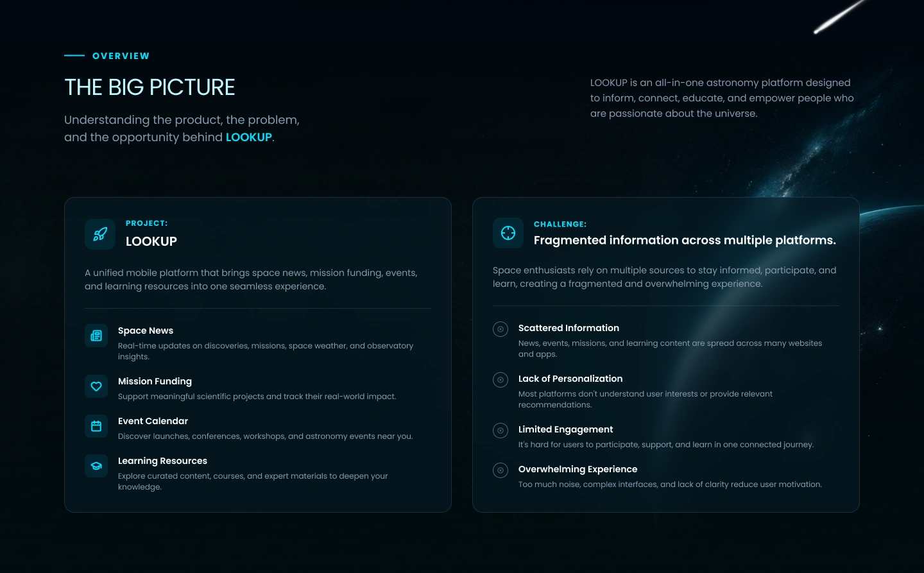Click the Learning Resources graduation cap icon
This screenshot has width=924, height=573.
[x=96, y=466]
